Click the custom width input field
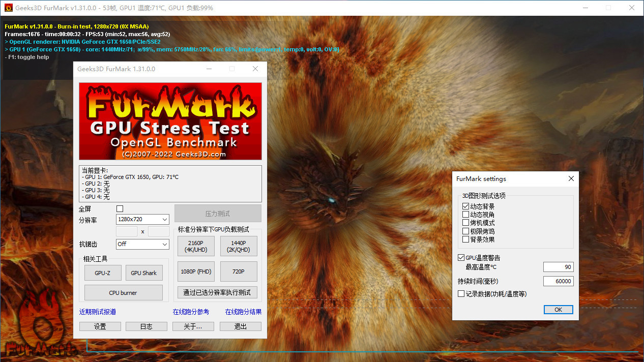644x362 pixels. (127, 231)
